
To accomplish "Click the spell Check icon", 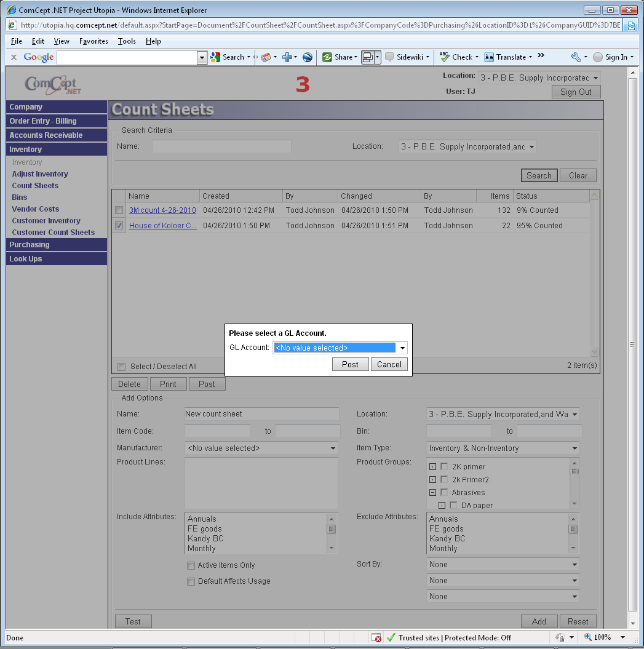I will tap(445, 57).
